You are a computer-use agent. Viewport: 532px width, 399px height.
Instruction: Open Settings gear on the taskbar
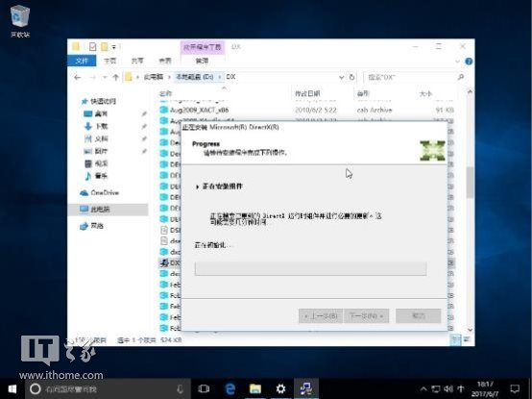(280, 389)
